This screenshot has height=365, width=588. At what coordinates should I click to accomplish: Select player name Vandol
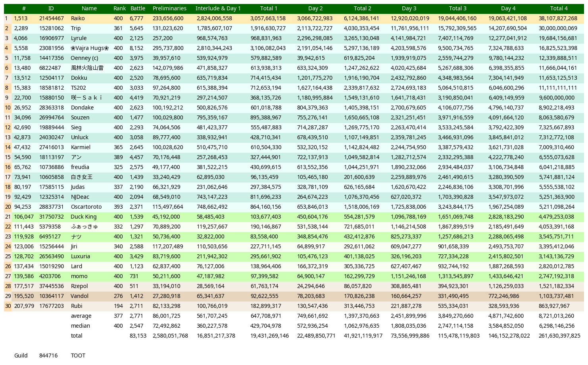80,296
